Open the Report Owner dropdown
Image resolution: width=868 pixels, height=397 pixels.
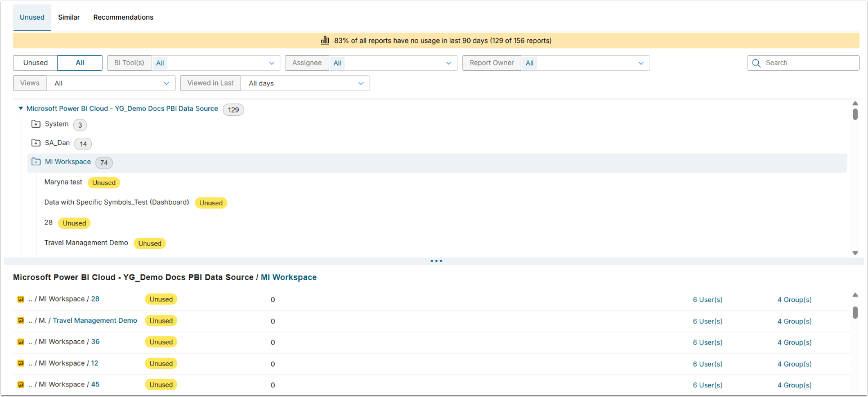[x=556, y=63]
